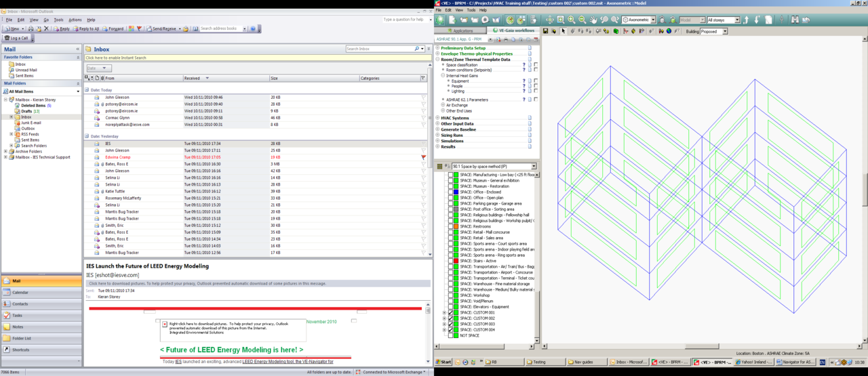Open the Building Proposed dropdown

(724, 31)
